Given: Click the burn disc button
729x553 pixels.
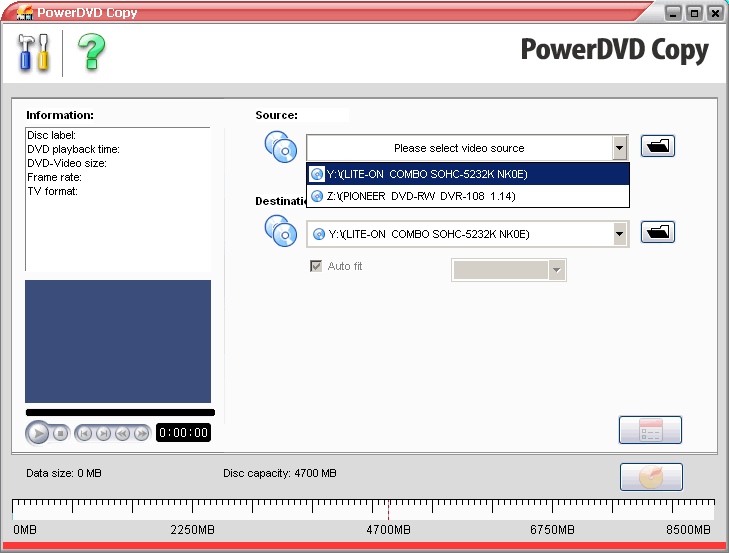Looking at the screenshot, I should pyautogui.click(x=650, y=478).
